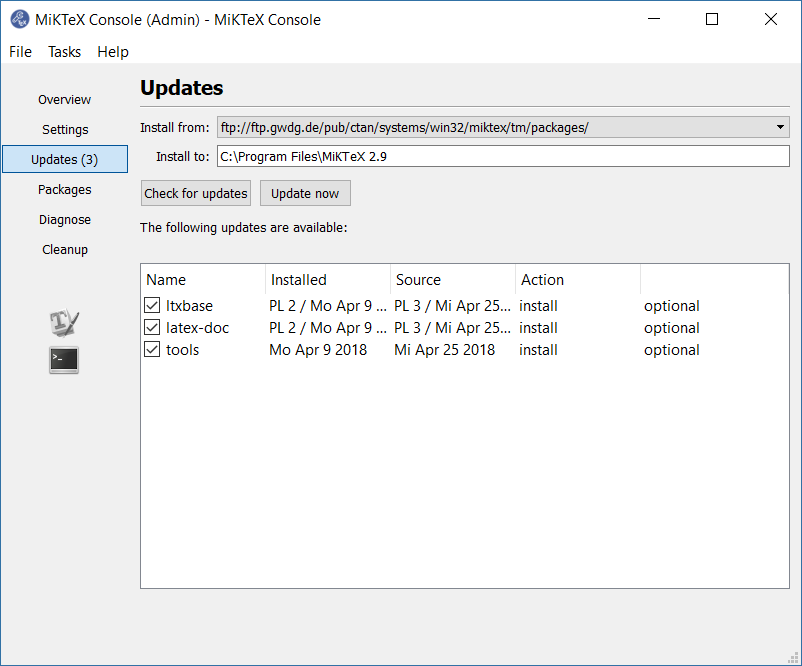The width and height of the screenshot is (802, 666).
Task: Click the install action in tools row
Action: (538, 350)
